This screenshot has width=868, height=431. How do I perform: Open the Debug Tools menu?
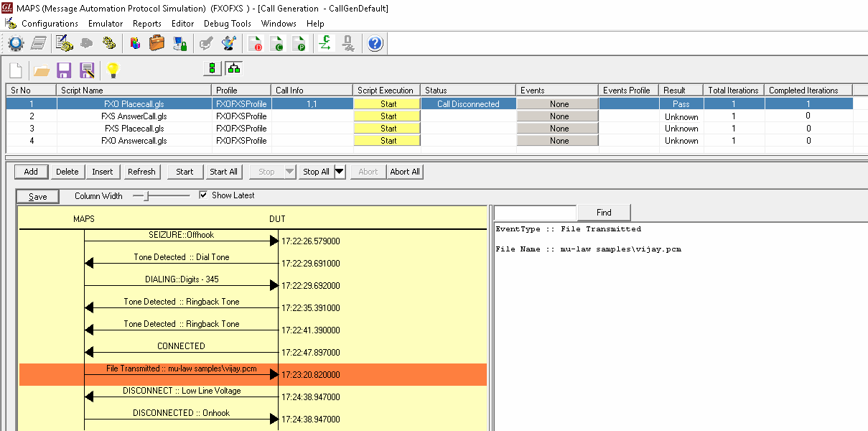pos(228,24)
